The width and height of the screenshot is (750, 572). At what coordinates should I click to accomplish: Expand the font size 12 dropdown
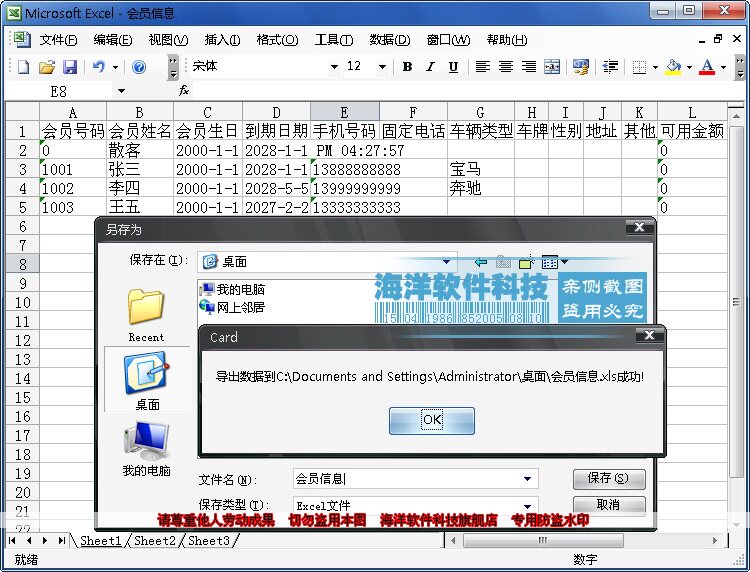[382, 67]
